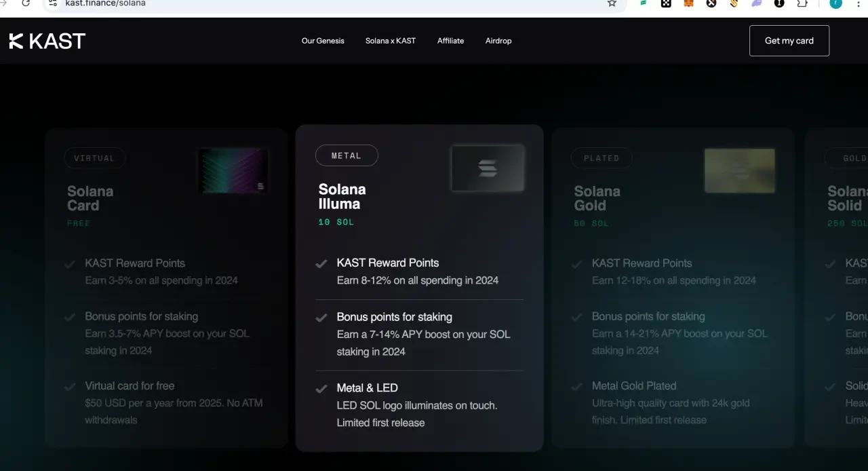This screenshot has width=868, height=471.
Task: Click the Solana Gold plated card image
Action: [739, 170]
